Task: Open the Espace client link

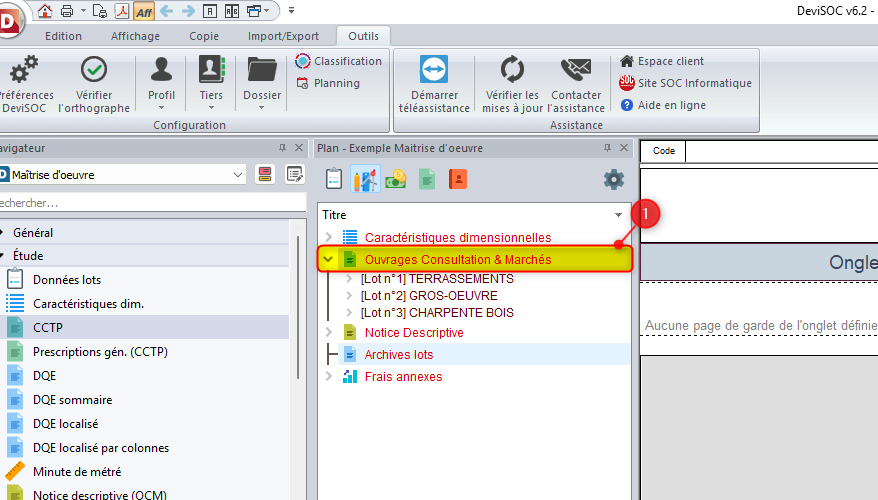Action: coord(670,61)
